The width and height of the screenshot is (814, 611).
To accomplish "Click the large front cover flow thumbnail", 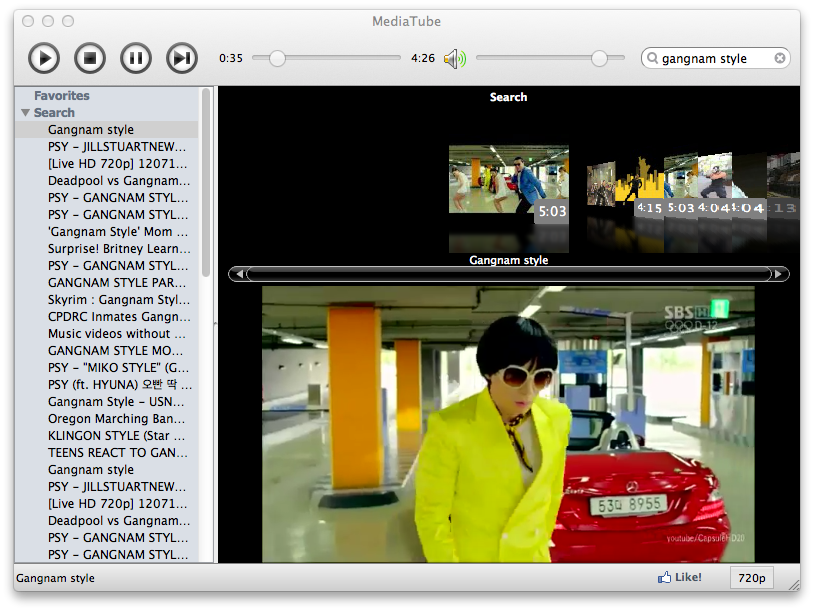I will (509, 179).
